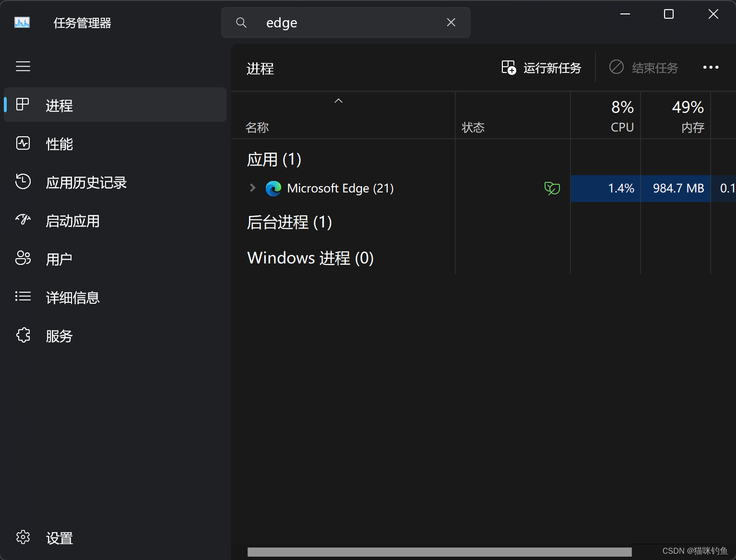Expand the Microsoft Edge (21) process group
This screenshot has width=736, height=560.
pos(252,188)
